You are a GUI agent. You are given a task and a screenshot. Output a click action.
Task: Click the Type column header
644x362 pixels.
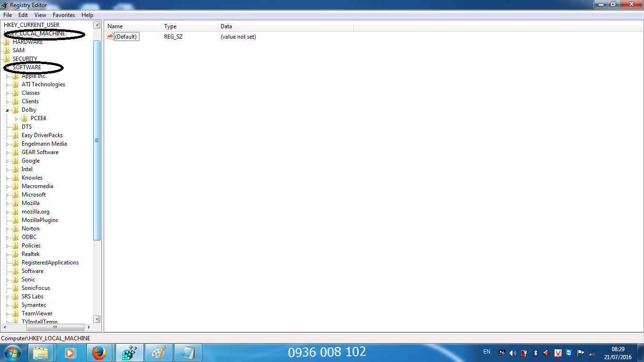189,26
